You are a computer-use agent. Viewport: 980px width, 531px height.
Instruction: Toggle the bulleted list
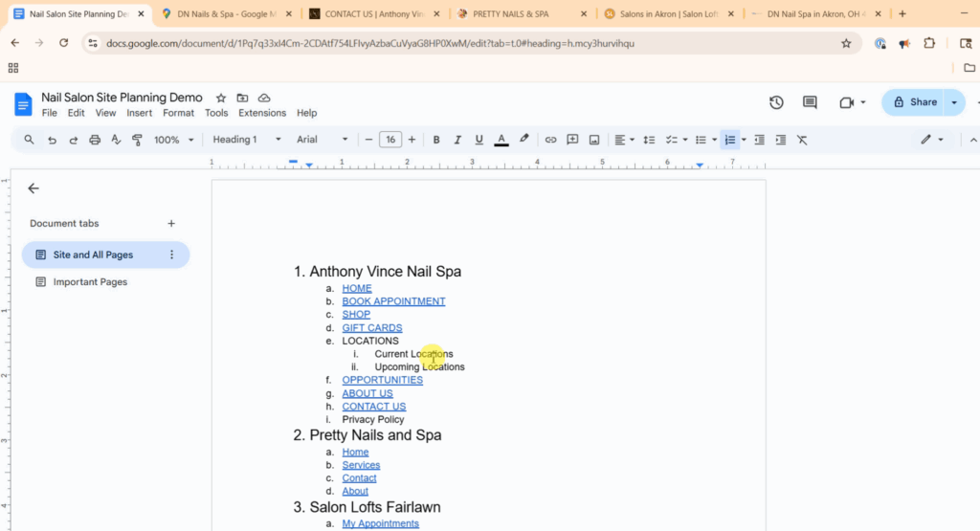[701, 140]
